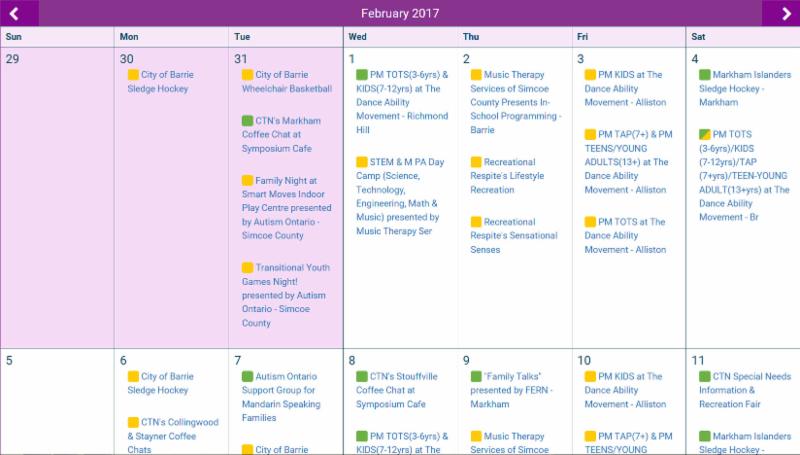This screenshot has height=455, width=800.
Task: Click yellow marker beside City of Barrie Wheelchair Basketball
Action: [247, 75]
